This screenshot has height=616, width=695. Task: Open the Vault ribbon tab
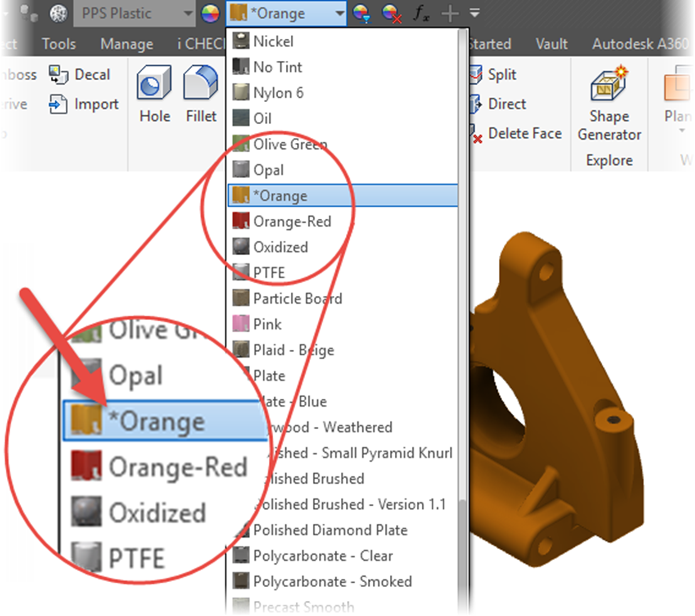click(551, 44)
